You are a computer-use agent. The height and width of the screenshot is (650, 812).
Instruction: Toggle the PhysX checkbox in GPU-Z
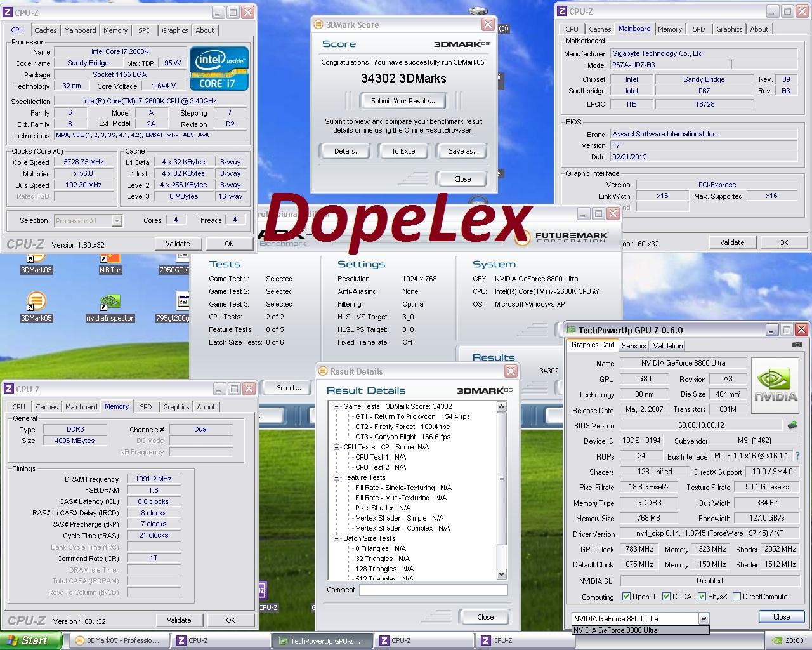(x=702, y=596)
